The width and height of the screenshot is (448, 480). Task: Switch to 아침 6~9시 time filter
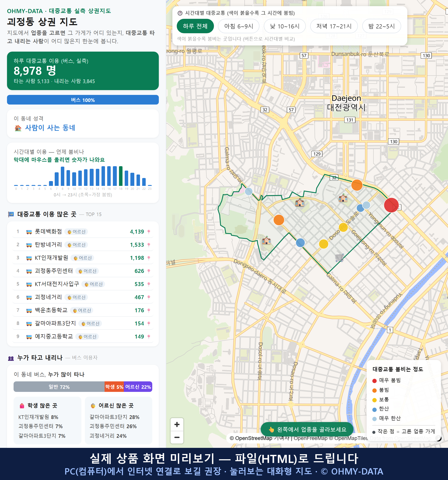238,26
